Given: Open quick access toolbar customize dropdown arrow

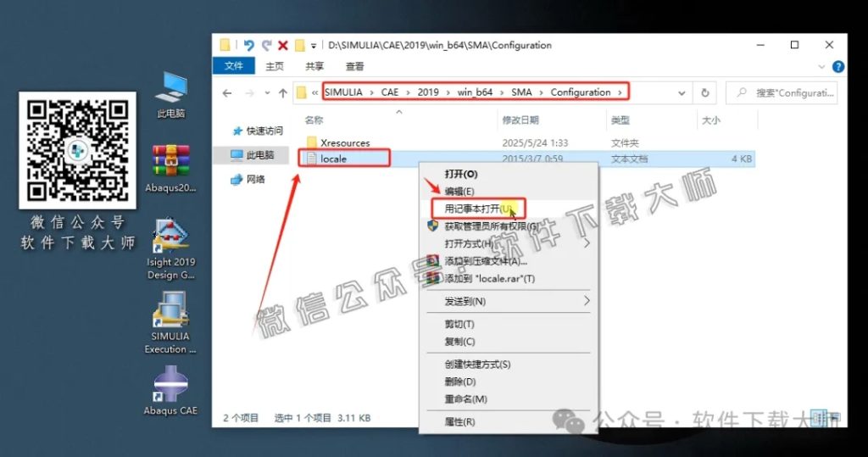Looking at the screenshot, I should coord(314,46).
